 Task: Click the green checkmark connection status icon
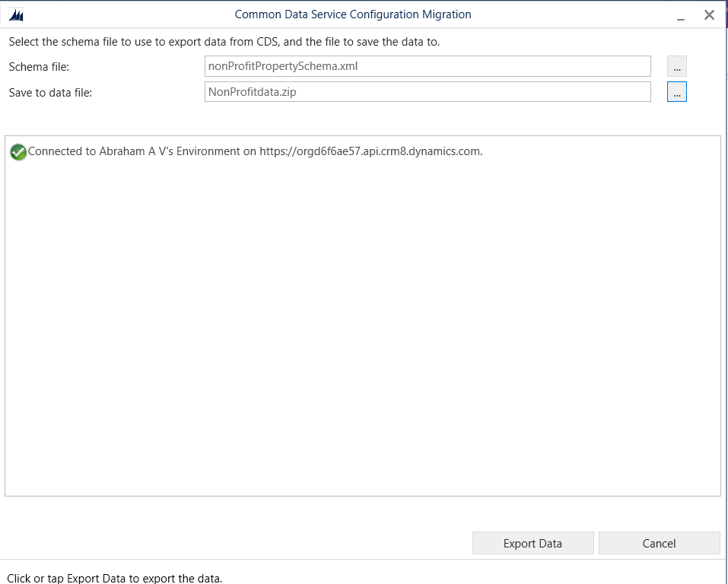pyautogui.click(x=18, y=152)
